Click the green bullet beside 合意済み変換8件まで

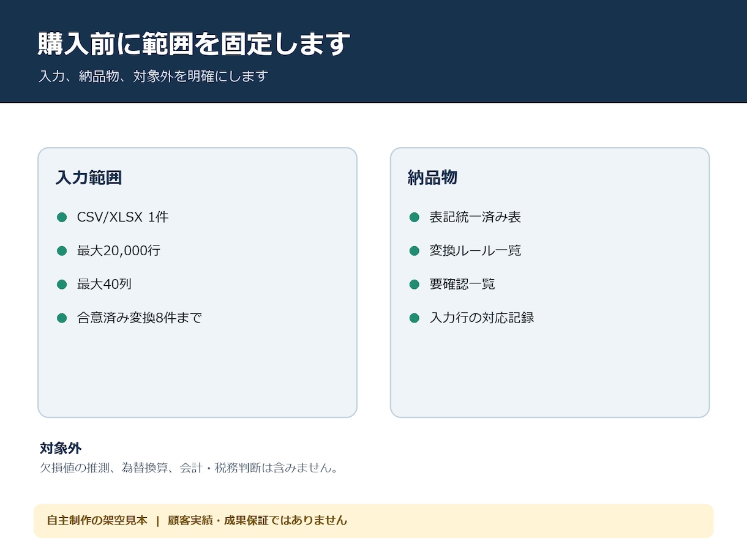62,318
